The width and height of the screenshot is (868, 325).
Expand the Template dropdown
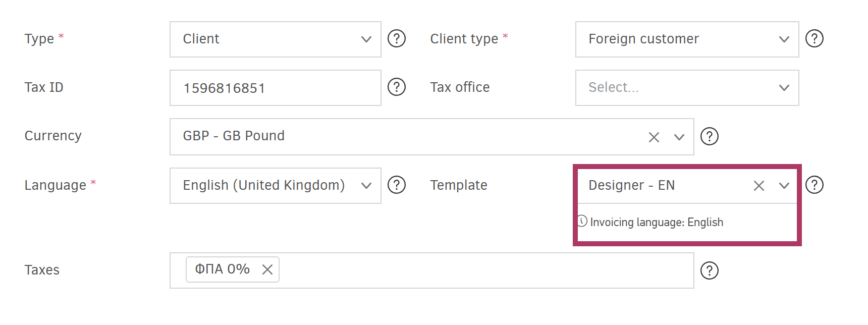coord(784,185)
